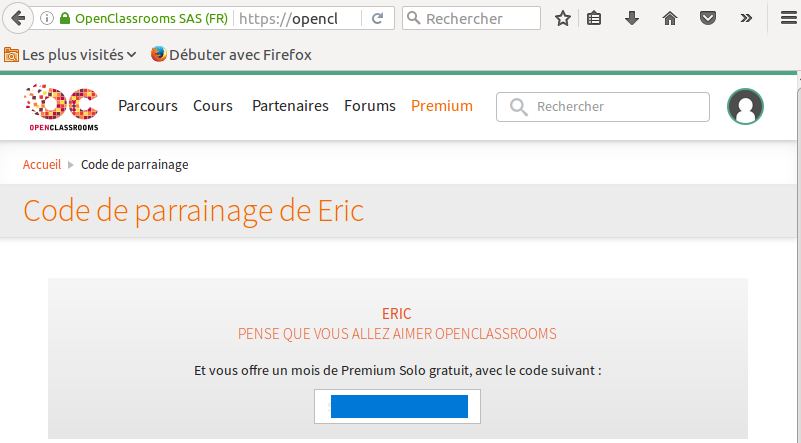Click the browser back arrow button

coord(17,18)
